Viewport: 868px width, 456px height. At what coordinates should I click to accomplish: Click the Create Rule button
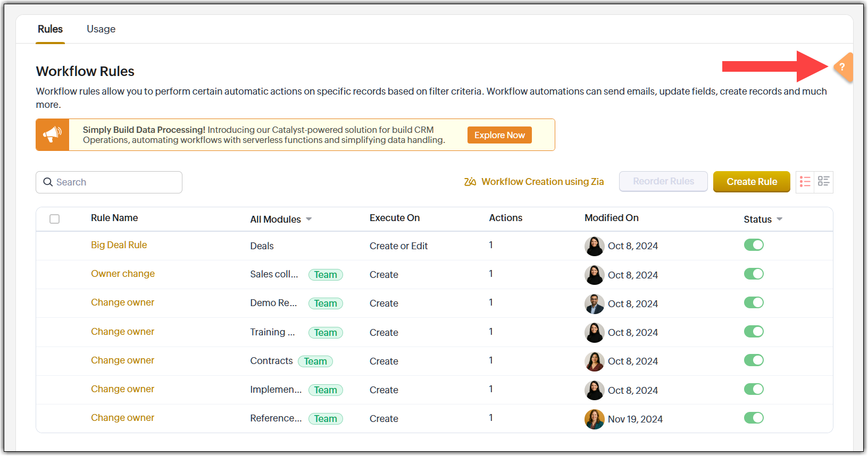click(x=752, y=182)
